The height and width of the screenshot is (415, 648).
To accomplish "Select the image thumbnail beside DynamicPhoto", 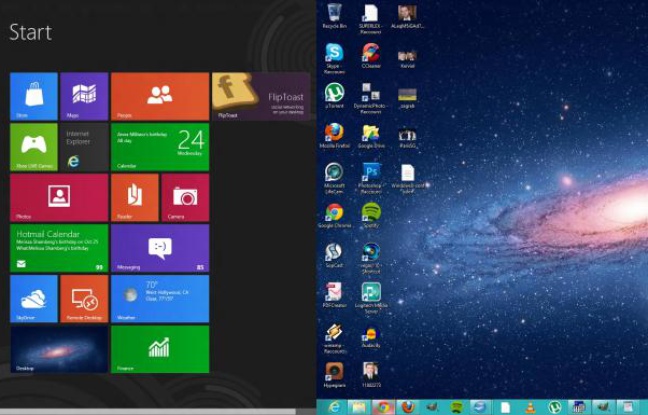I will tap(407, 98).
